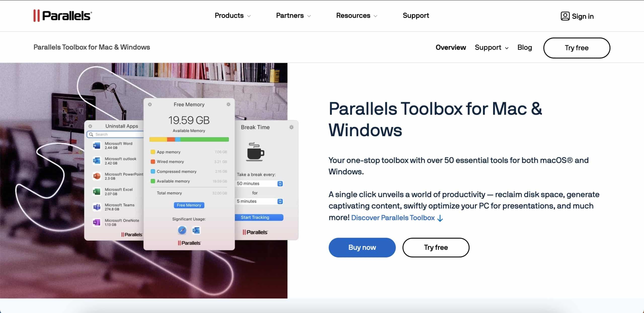644x313 pixels.
Task: Click the Break Time settings gear icon
Action: 291,127
